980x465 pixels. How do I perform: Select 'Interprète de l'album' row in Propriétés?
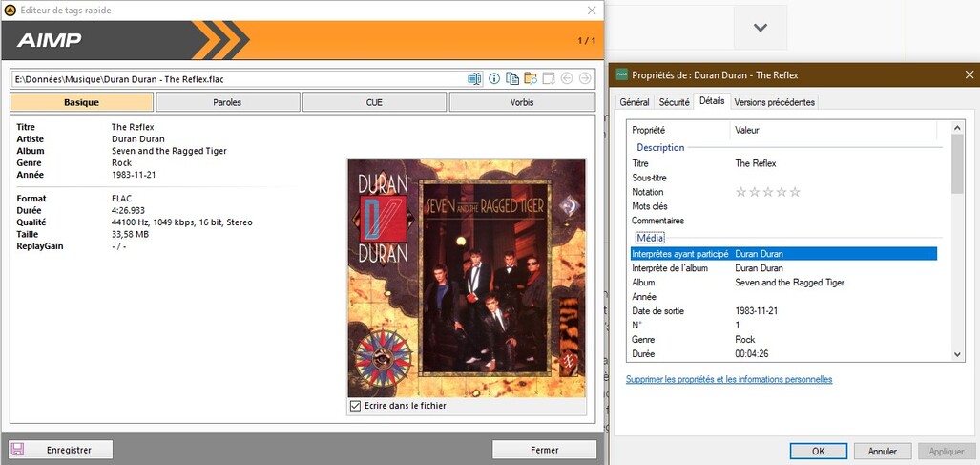(783, 268)
